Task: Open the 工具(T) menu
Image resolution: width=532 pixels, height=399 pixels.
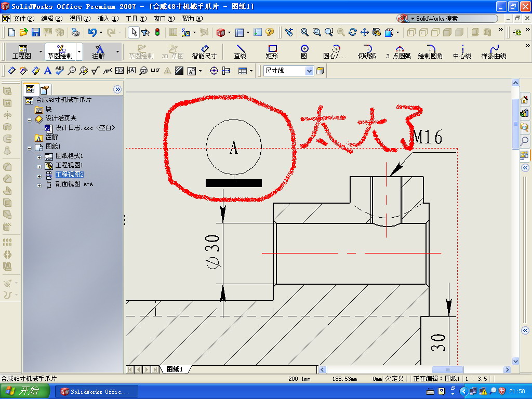Action: click(x=136, y=19)
